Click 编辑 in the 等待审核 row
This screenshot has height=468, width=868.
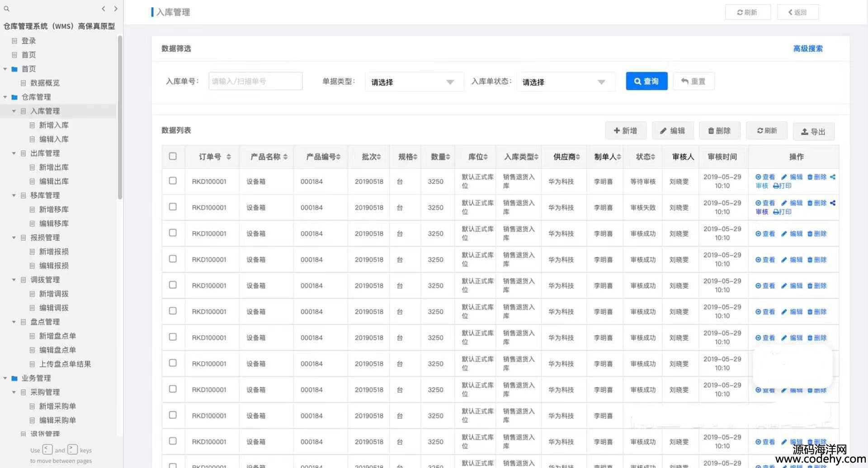click(792, 177)
